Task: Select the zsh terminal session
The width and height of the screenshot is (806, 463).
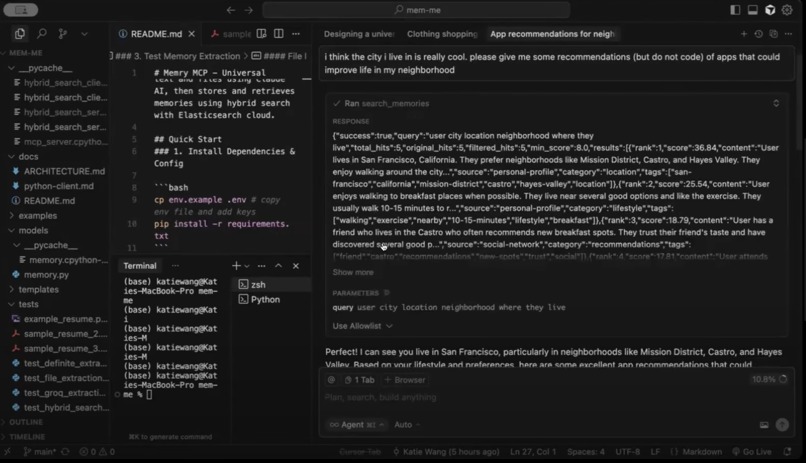Action: click(x=272, y=285)
